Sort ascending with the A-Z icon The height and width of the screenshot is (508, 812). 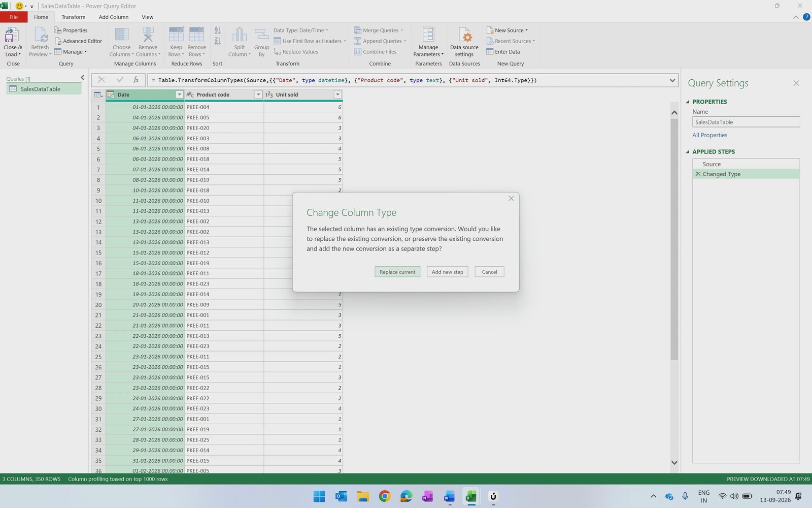(217, 30)
